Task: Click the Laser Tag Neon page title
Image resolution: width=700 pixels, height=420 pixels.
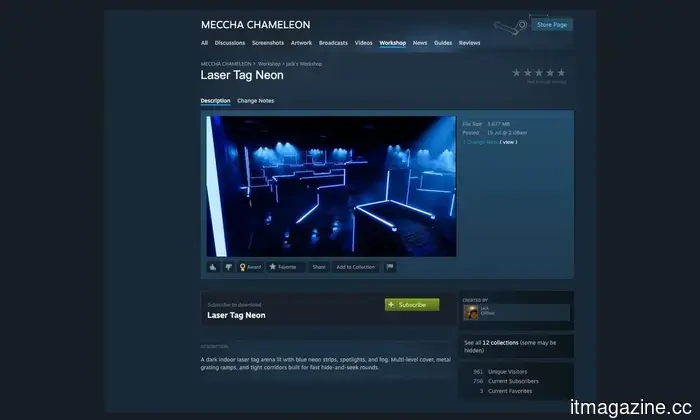Action: tap(242, 75)
